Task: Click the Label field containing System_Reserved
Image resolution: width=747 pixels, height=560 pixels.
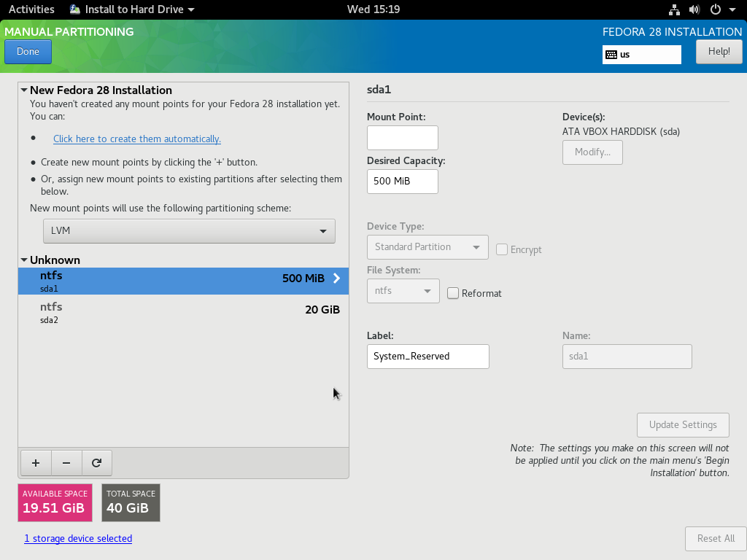Action: [428, 357]
